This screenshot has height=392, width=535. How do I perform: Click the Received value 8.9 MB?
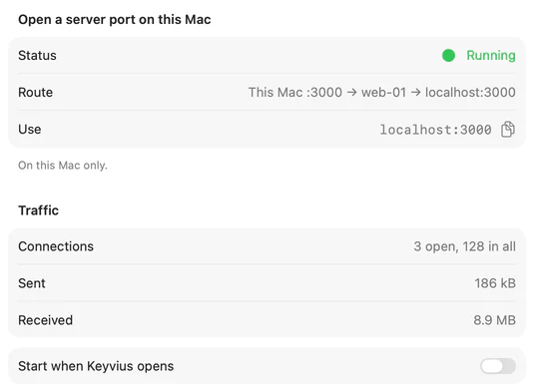(x=494, y=320)
